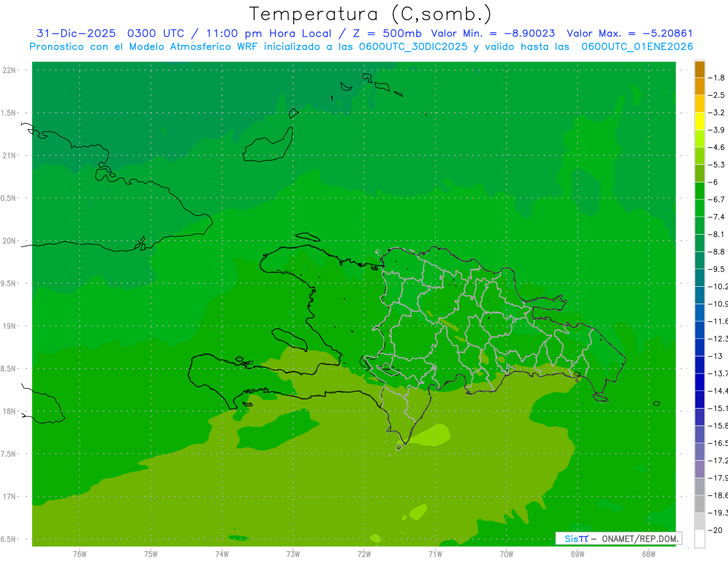Click the title 'Temperatura (C,somb.)'
Viewport: 728px width, 562px height.
pyautogui.click(x=370, y=14)
